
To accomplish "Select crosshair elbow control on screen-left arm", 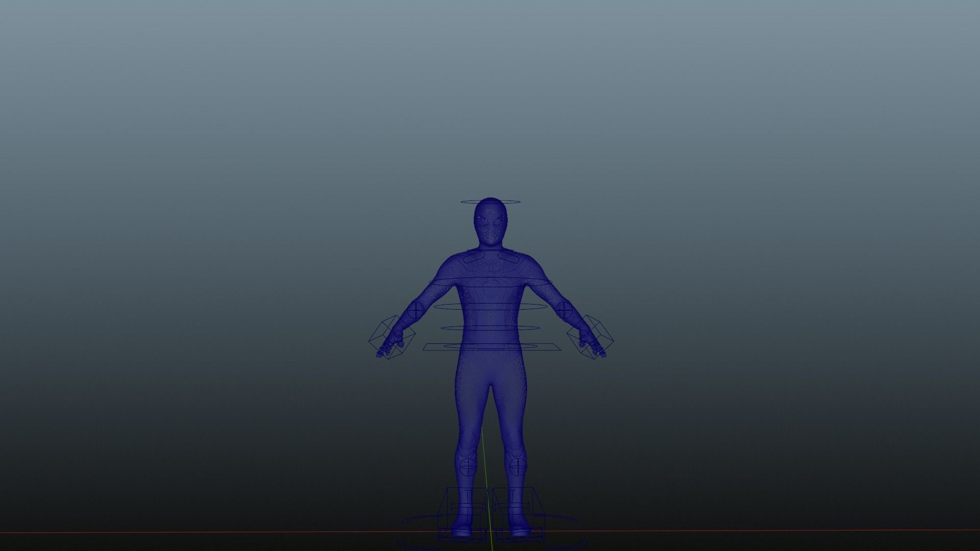I will [x=415, y=309].
